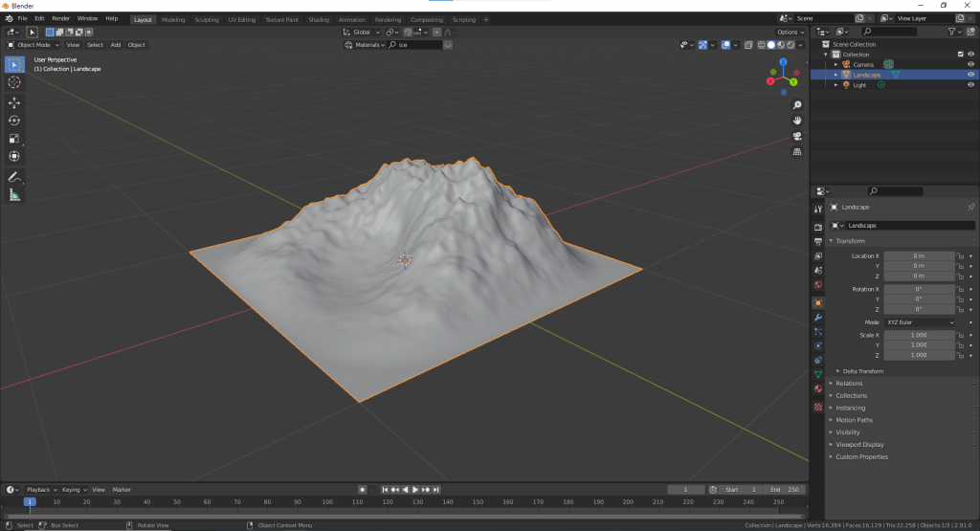Image resolution: width=980 pixels, height=531 pixels.
Task: Open the Output properties tab
Action: 817,241
